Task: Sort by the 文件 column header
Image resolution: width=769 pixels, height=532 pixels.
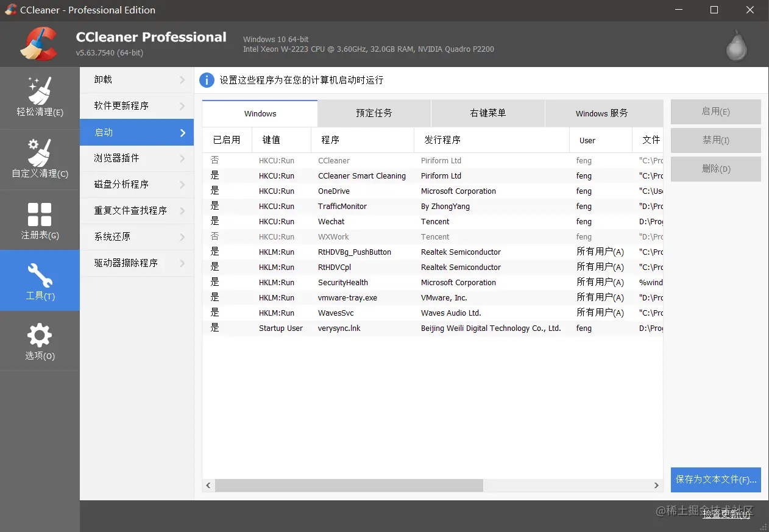Action: pyautogui.click(x=648, y=140)
